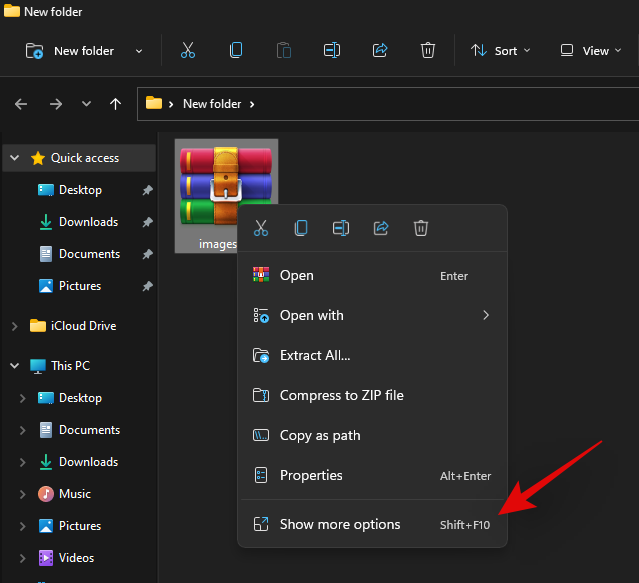Click the Cut icon in context menu

tap(261, 228)
